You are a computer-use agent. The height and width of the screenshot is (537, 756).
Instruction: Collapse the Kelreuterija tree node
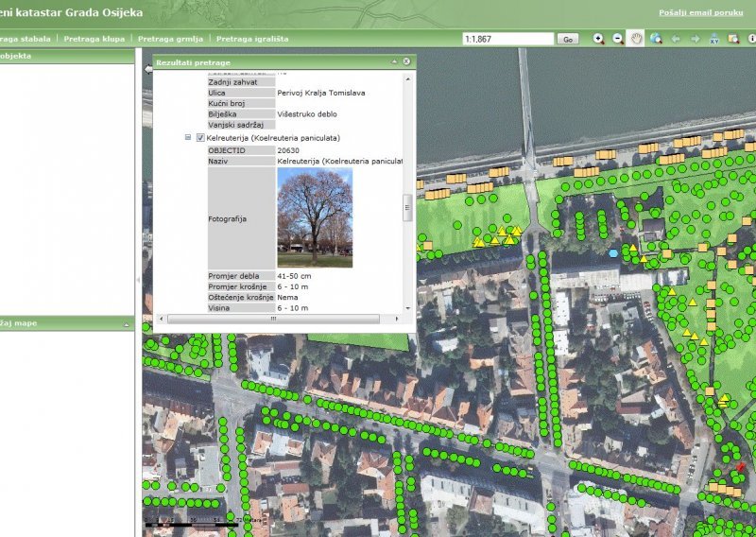point(188,137)
